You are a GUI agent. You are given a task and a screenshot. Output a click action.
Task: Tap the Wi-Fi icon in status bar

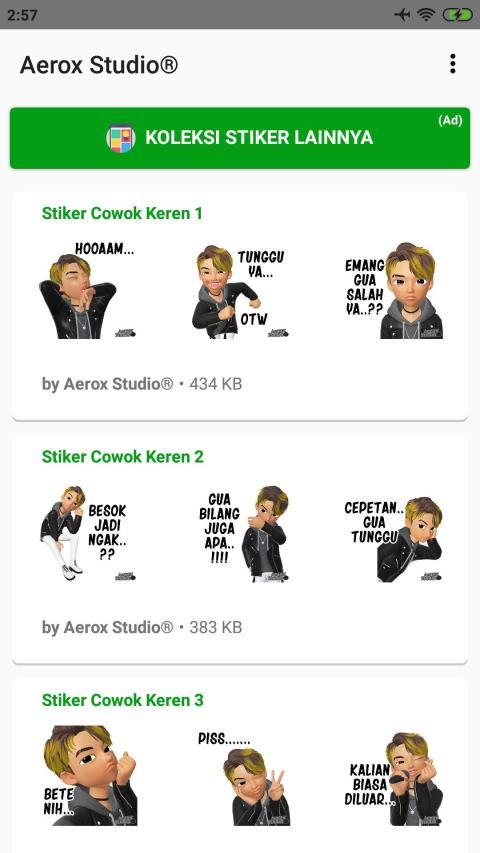coord(426,15)
